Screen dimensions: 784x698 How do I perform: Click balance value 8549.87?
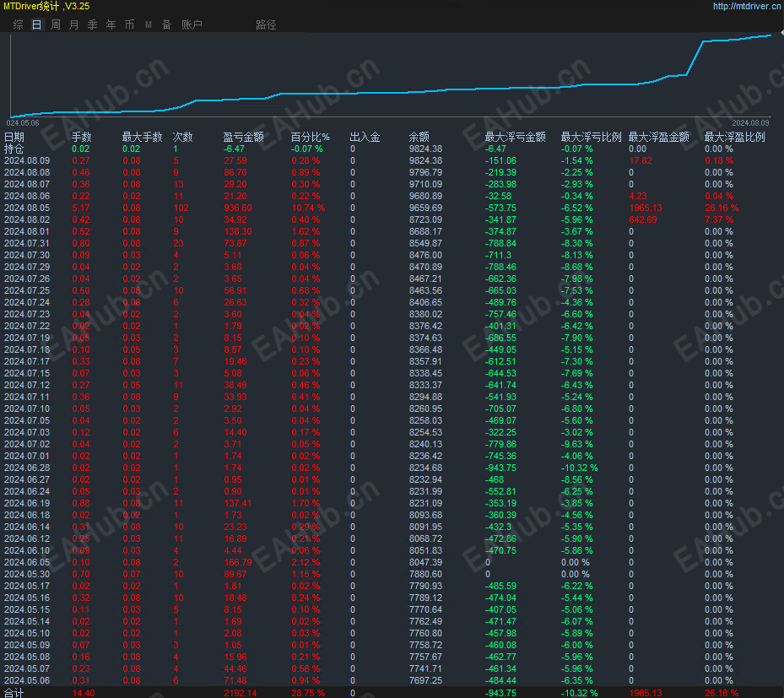pos(425,244)
